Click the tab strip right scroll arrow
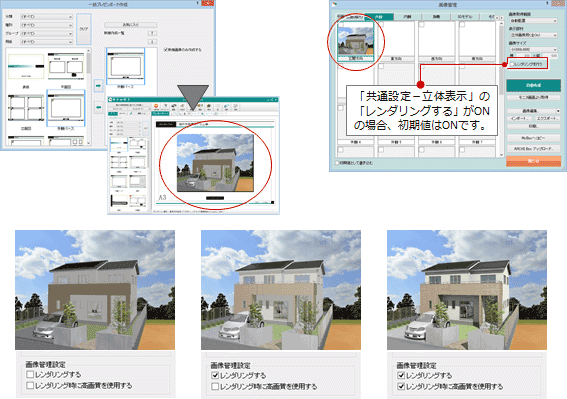 (x=502, y=17)
